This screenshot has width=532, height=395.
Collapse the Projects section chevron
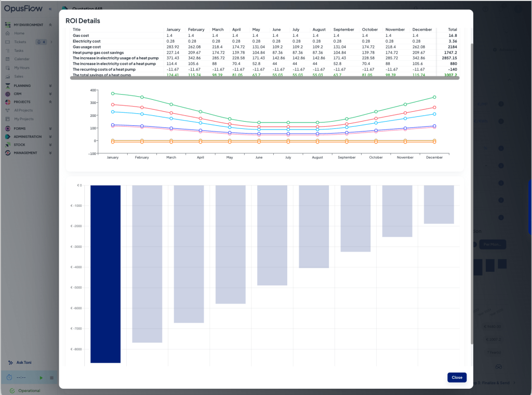[x=50, y=102]
